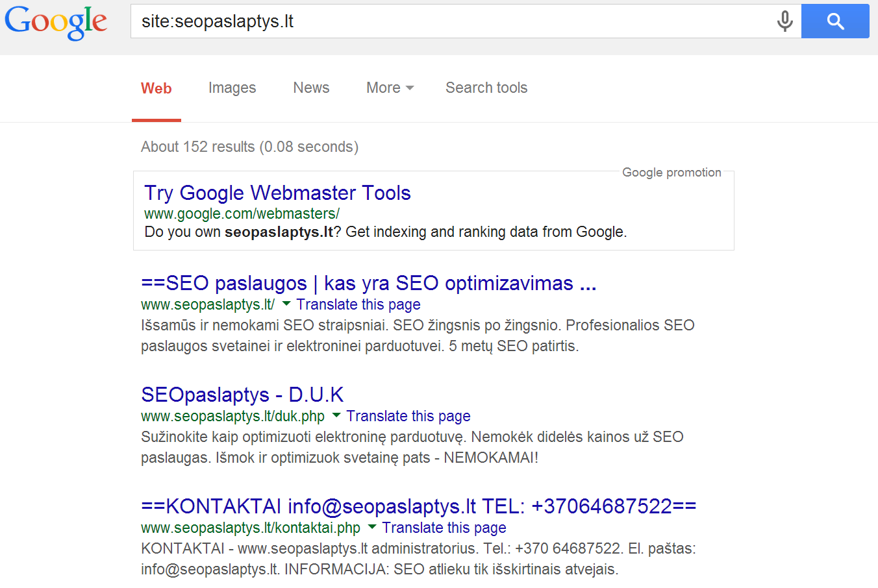878x588 pixels.
Task: Click snippet starting 'Sužinokite kaip optimizuoti'
Action: (x=412, y=447)
